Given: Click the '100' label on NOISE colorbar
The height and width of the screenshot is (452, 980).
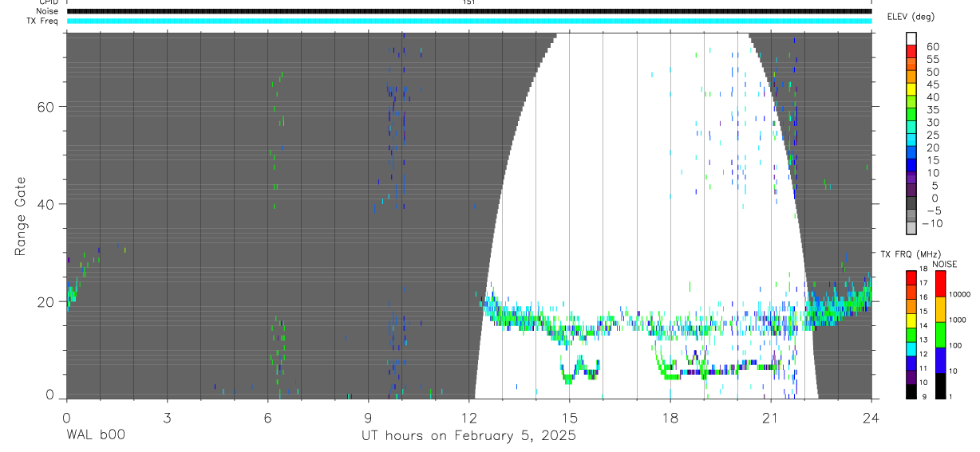Looking at the screenshot, I should [x=955, y=345].
